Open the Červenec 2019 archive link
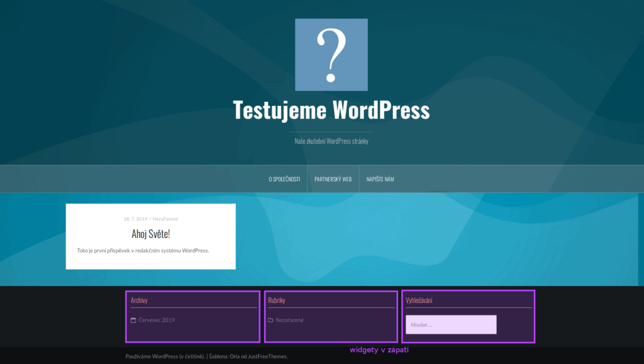This screenshot has height=364, width=644. (x=157, y=320)
